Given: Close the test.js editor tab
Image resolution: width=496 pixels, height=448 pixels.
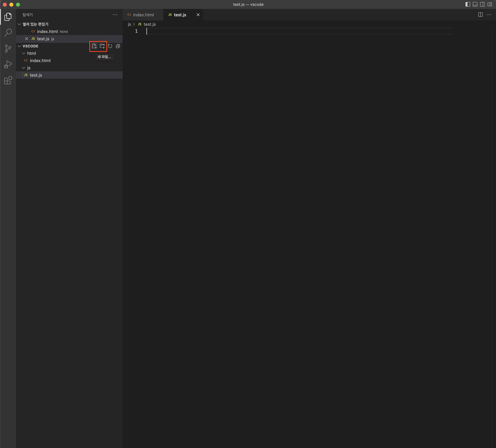Looking at the screenshot, I should click(198, 15).
